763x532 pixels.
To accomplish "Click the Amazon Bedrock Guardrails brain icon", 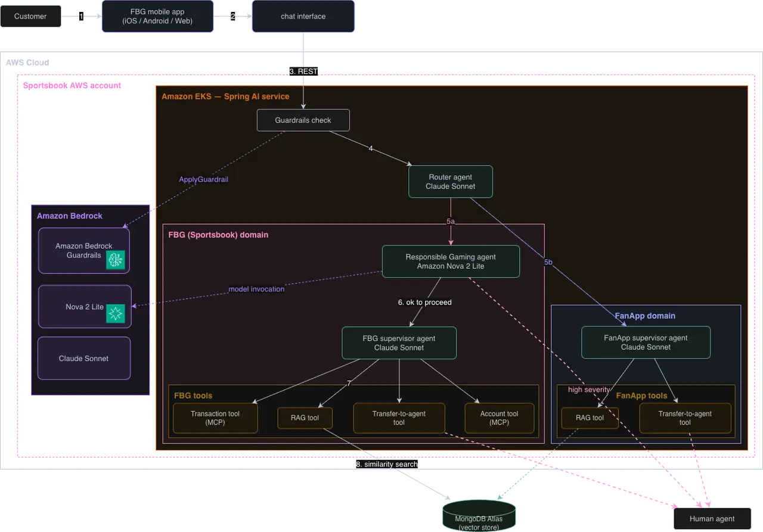I will pyautogui.click(x=116, y=260).
